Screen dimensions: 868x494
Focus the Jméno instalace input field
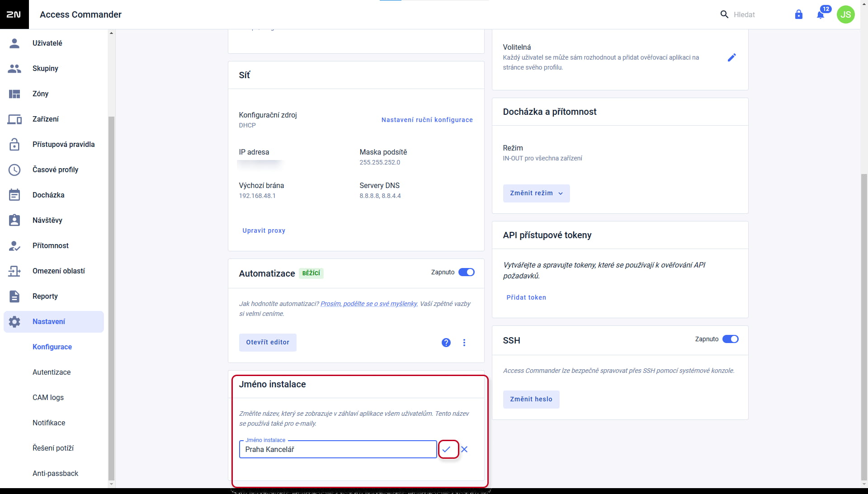(338, 449)
